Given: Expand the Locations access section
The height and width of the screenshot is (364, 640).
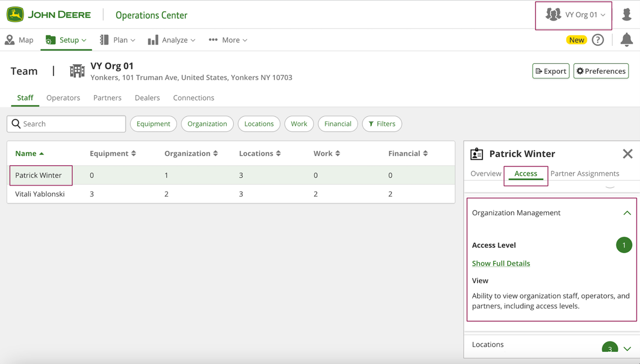Looking at the screenshot, I should (627, 348).
